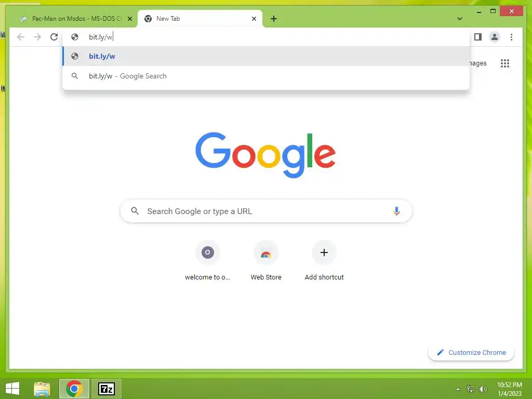This screenshot has width=532, height=399.
Task: Click magnifier icon in Google search box
Action: tap(135, 211)
